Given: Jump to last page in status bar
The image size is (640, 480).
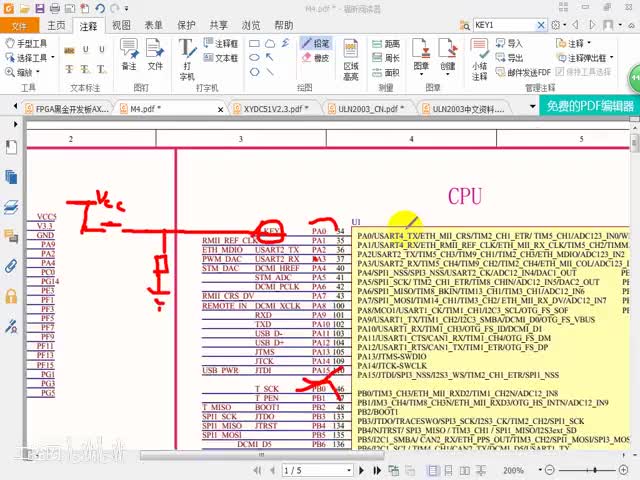Looking at the screenshot, I should [x=377, y=471].
